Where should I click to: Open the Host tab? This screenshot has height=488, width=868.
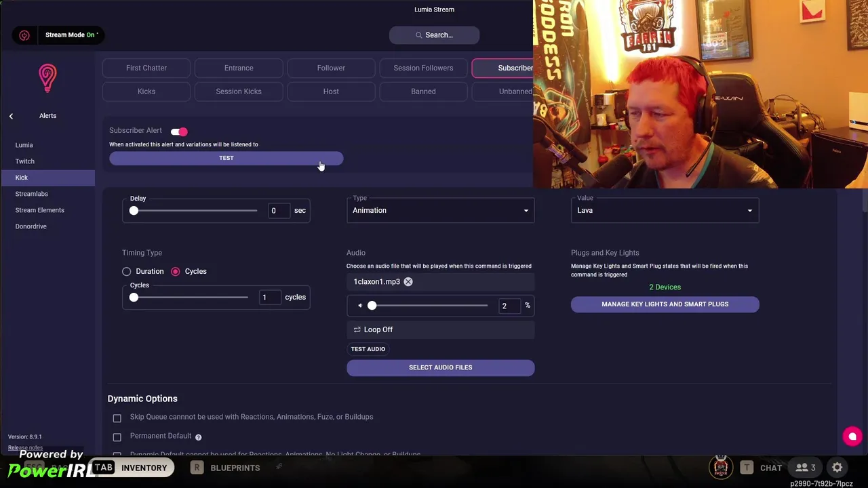tap(331, 91)
